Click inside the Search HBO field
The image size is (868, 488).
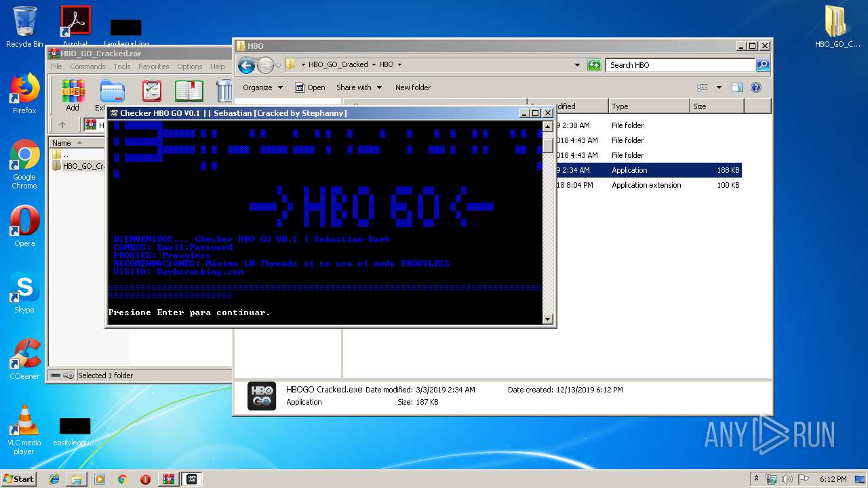pos(680,65)
